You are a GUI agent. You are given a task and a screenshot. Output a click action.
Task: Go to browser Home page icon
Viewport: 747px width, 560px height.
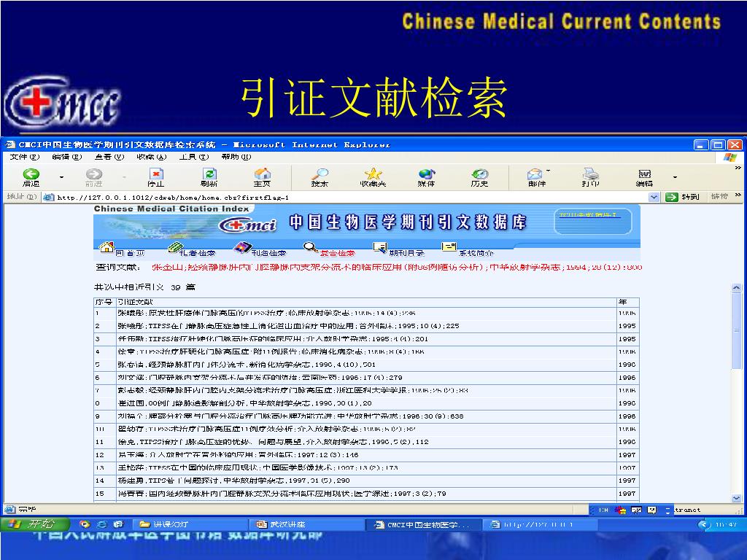tap(263, 174)
